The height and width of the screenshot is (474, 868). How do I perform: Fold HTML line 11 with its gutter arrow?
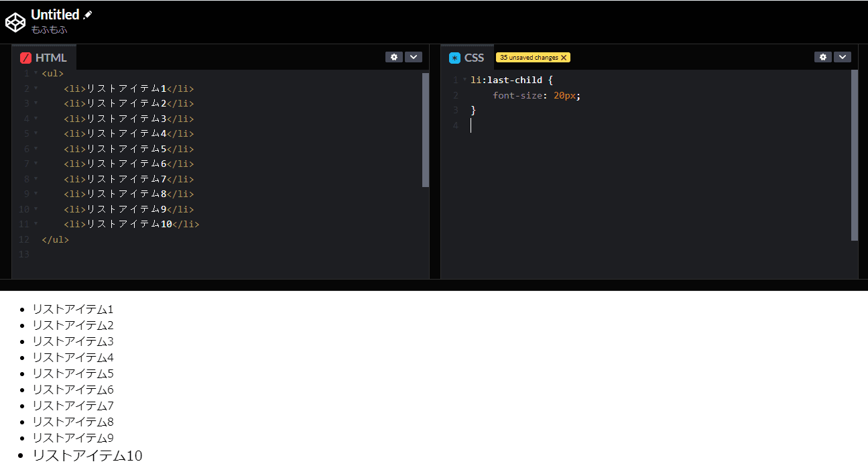point(36,224)
